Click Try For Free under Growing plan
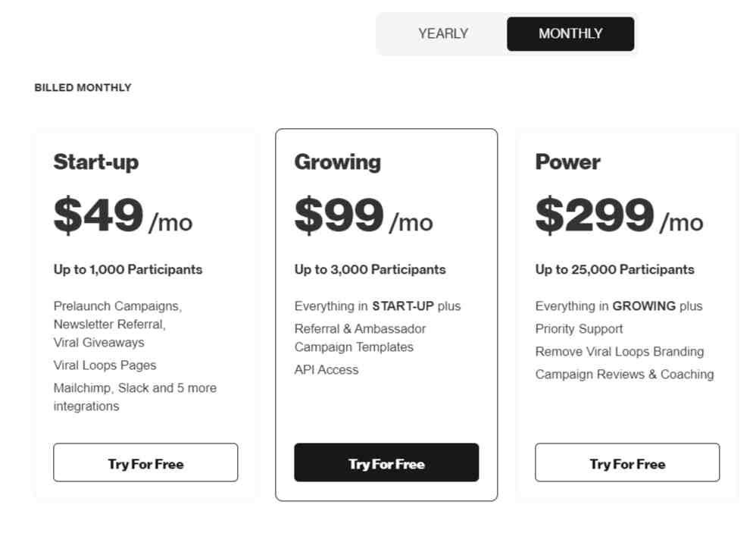Screen dimensions: 756x533 pos(386,462)
